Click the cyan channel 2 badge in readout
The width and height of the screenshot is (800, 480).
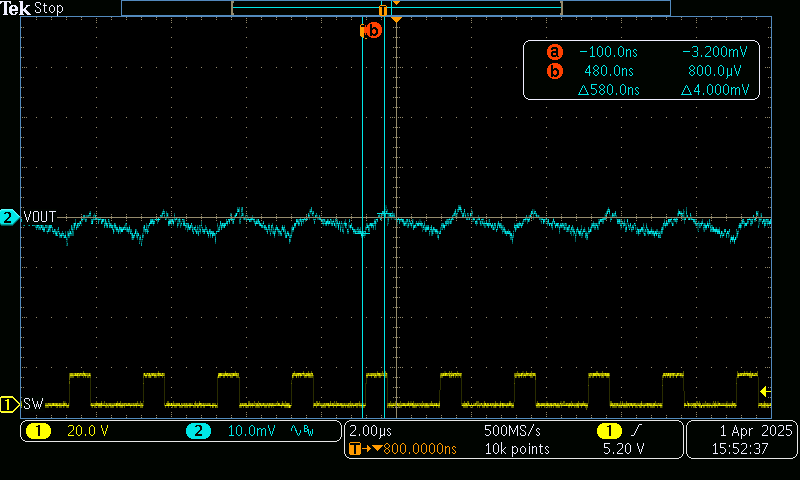point(198,431)
